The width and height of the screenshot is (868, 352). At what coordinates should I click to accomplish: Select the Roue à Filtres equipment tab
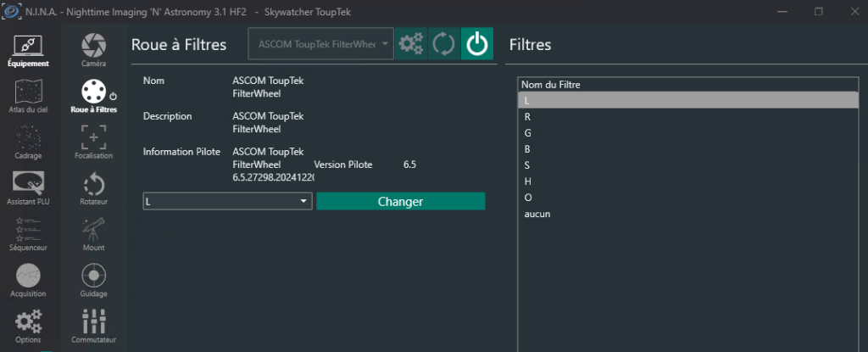click(93, 97)
